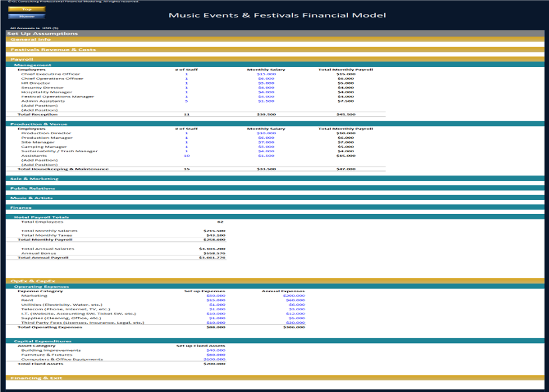Expand the Public Relations subsection

tap(275, 188)
